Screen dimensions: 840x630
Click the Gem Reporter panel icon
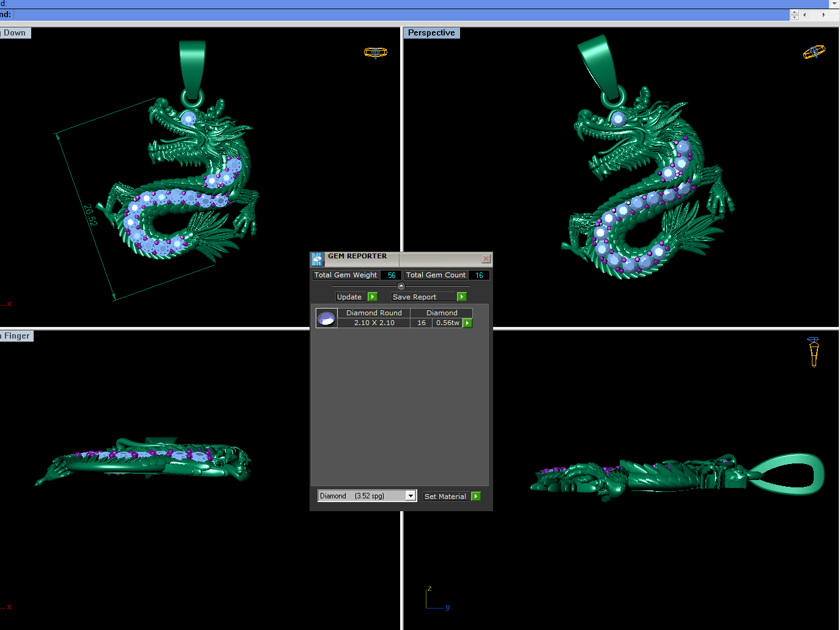click(317, 259)
